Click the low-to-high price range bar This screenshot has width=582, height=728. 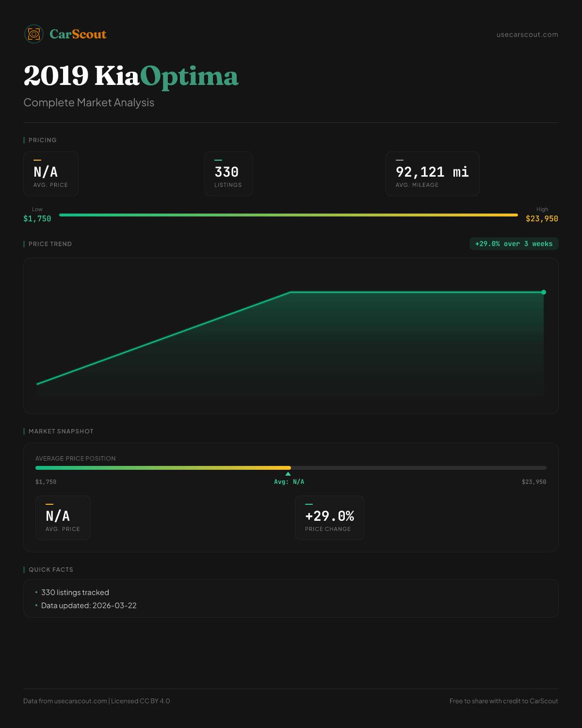point(289,215)
